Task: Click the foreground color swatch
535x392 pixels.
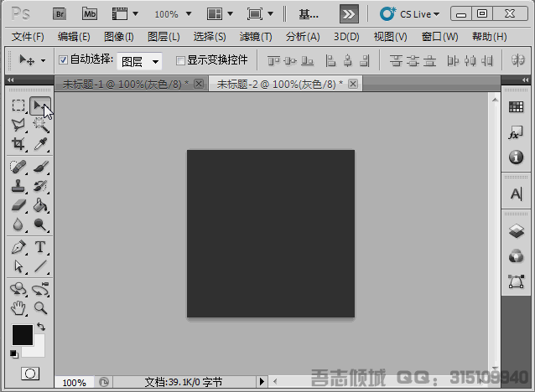Action: 22,335
